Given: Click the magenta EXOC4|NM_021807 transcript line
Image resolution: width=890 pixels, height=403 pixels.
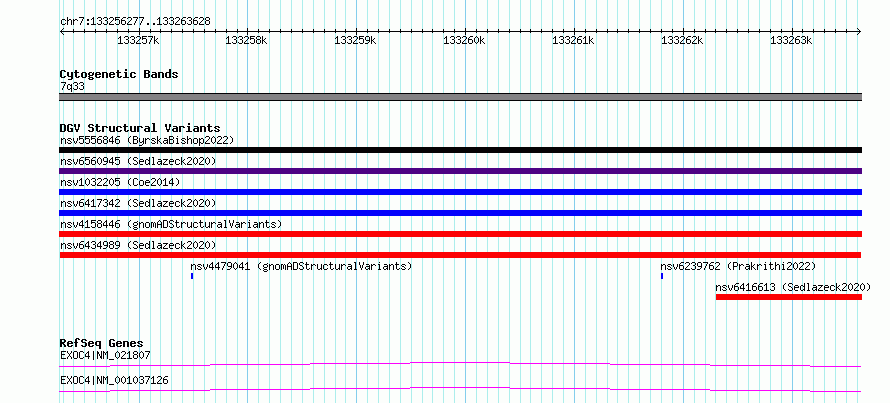Looking at the screenshot, I should (x=461, y=364).
